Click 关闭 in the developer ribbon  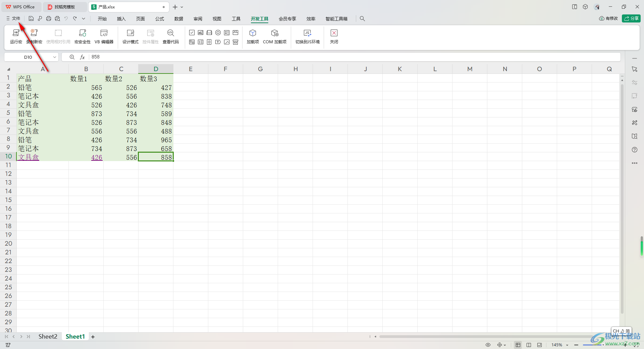tap(334, 37)
